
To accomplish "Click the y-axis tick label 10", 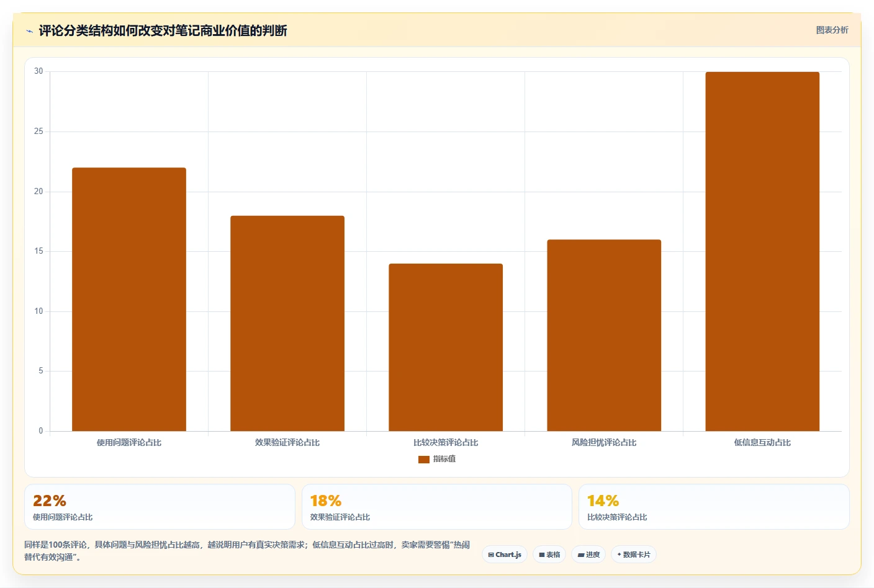I will (x=38, y=311).
